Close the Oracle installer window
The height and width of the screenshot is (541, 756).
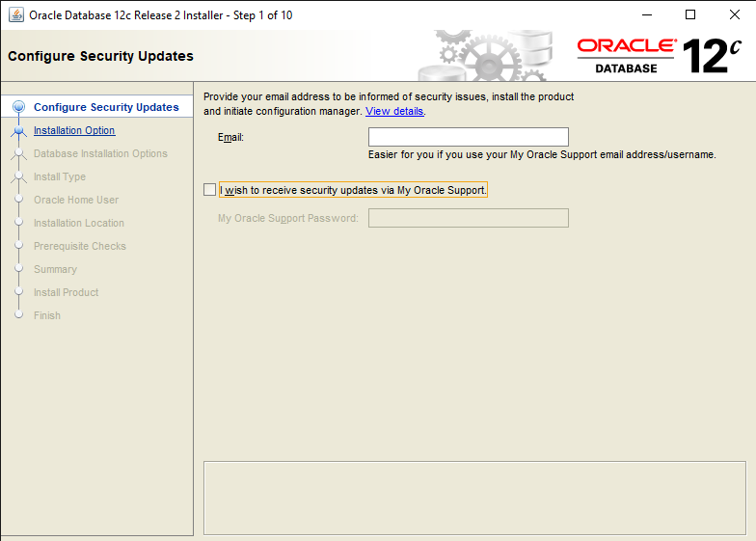735,15
